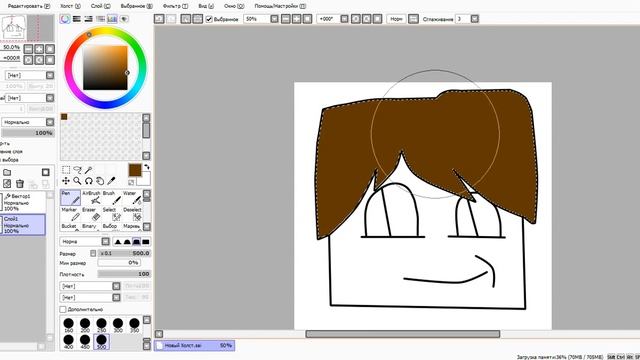
Task: Pick the Hand pan tool
Action: (x=100, y=181)
